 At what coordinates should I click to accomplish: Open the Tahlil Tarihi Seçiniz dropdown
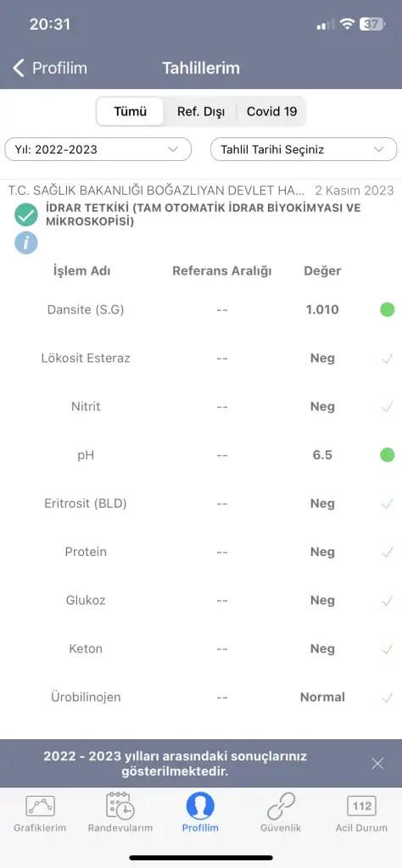(x=304, y=149)
